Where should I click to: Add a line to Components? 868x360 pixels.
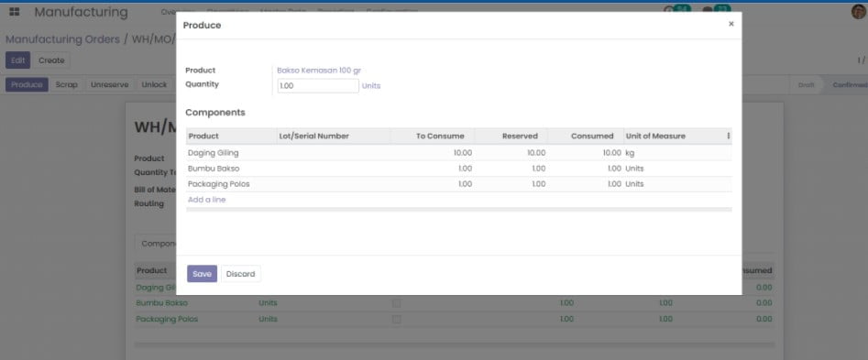point(206,200)
